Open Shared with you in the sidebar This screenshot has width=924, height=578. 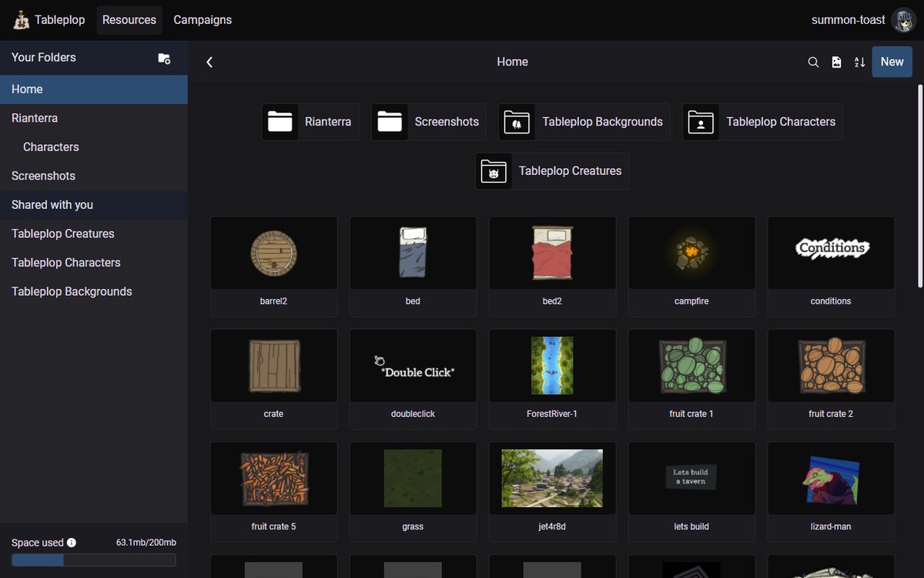(x=52, y=204)
